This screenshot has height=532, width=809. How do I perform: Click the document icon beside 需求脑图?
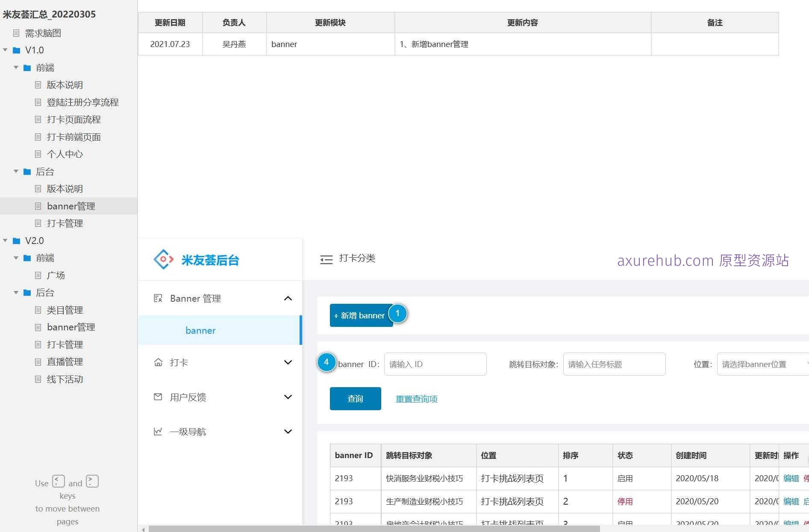click(x=16, y=33)
